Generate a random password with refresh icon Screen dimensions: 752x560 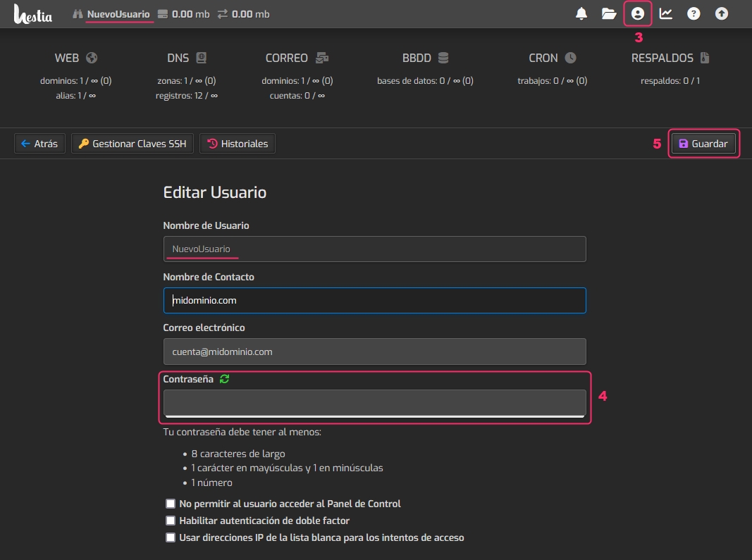tap(224, 379)
